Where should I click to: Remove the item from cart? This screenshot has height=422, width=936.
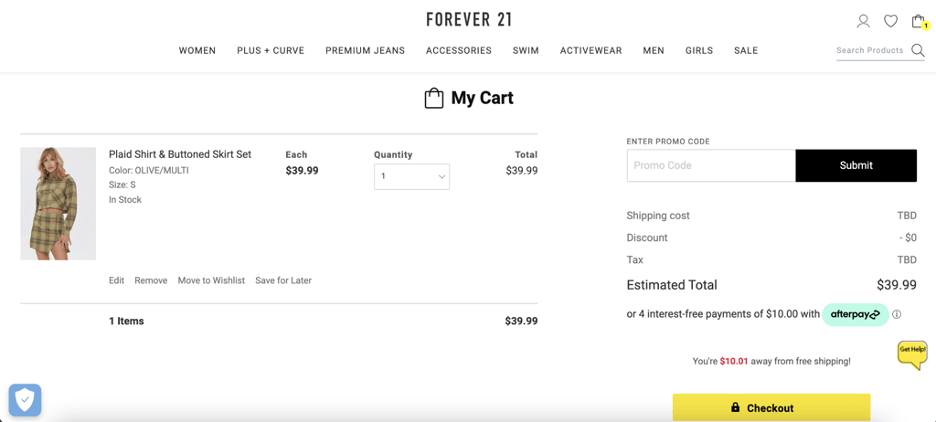coord(150,281)
